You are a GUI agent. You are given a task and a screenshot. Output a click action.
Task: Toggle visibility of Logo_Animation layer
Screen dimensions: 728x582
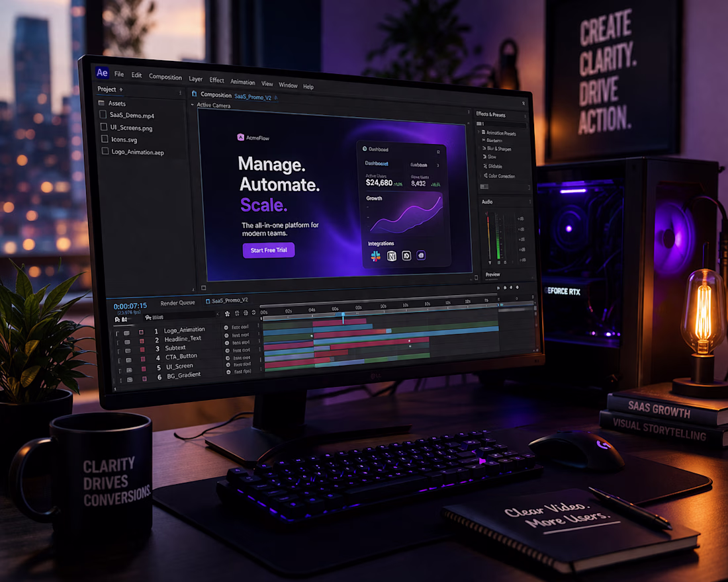126,333
